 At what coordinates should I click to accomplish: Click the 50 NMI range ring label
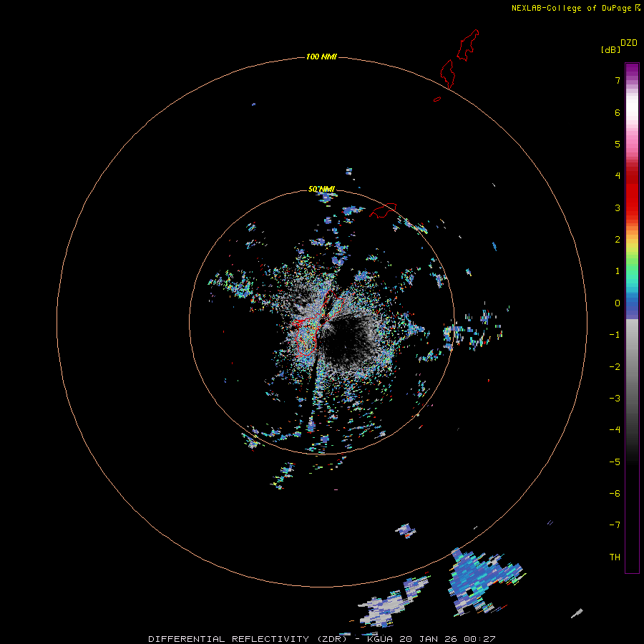click(321, 190)
